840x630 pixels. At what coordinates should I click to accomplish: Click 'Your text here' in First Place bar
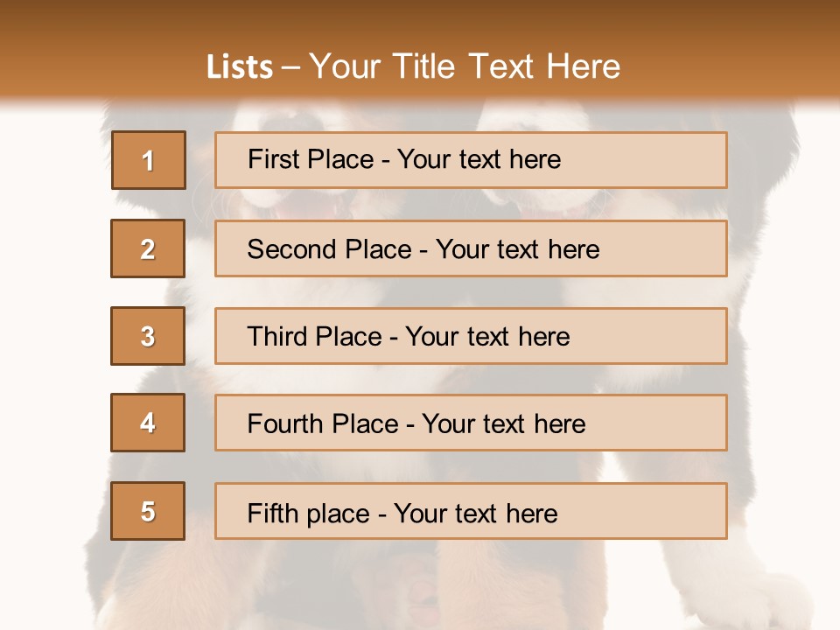click(479, 159)
